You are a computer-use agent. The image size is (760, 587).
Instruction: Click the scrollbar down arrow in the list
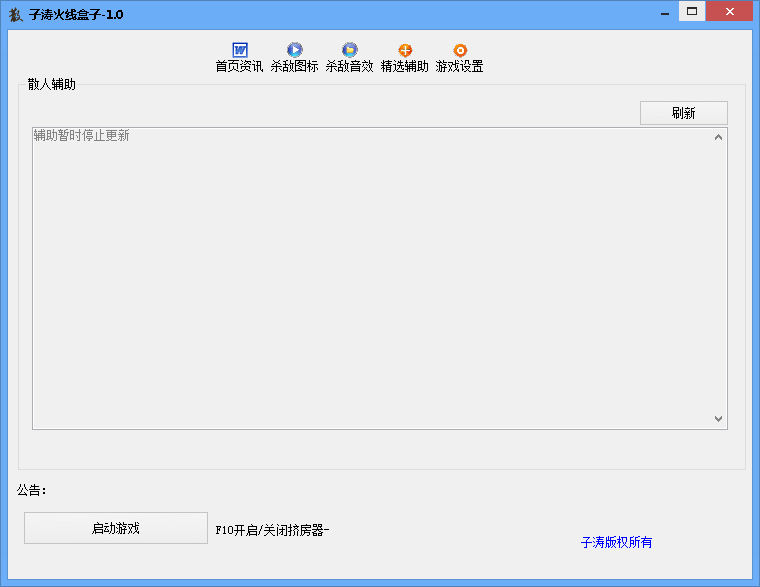click(718, 419)
